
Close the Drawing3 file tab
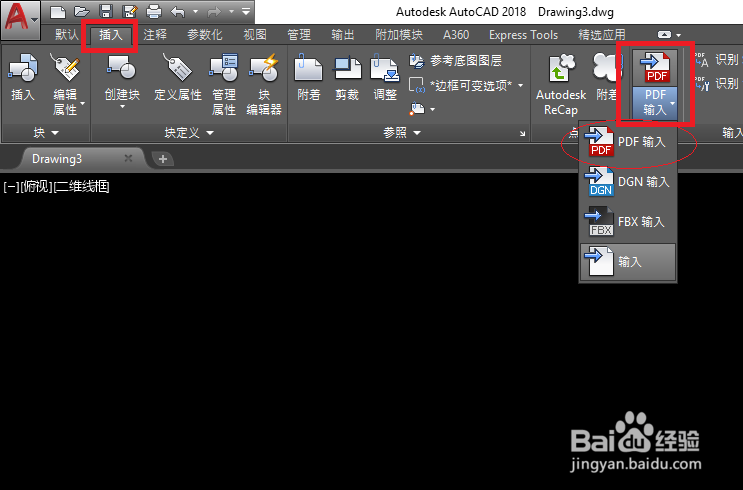128,158
